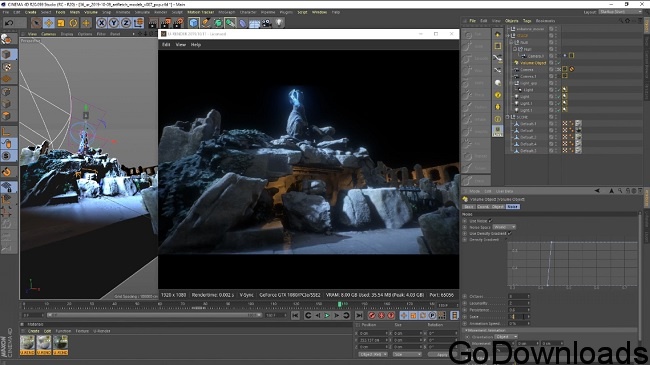Click back arrow in Attribute Manager

point(597,191)
